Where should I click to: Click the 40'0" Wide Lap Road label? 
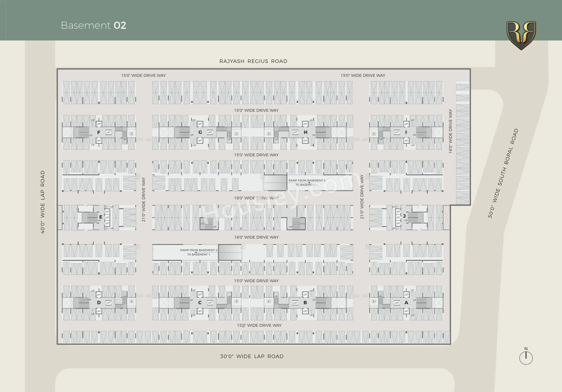[x=43, y=202]
